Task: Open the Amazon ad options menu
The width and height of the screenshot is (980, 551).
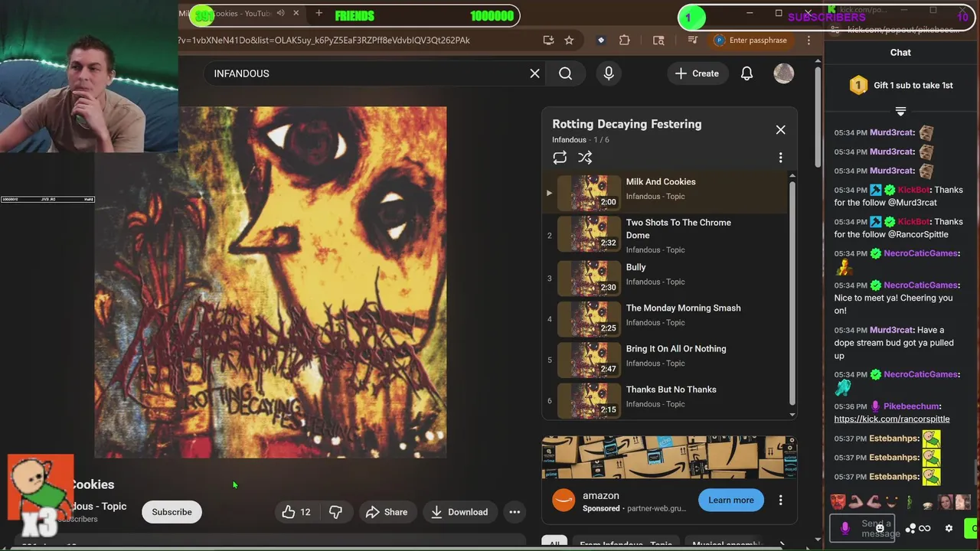Action: (780, 500)
